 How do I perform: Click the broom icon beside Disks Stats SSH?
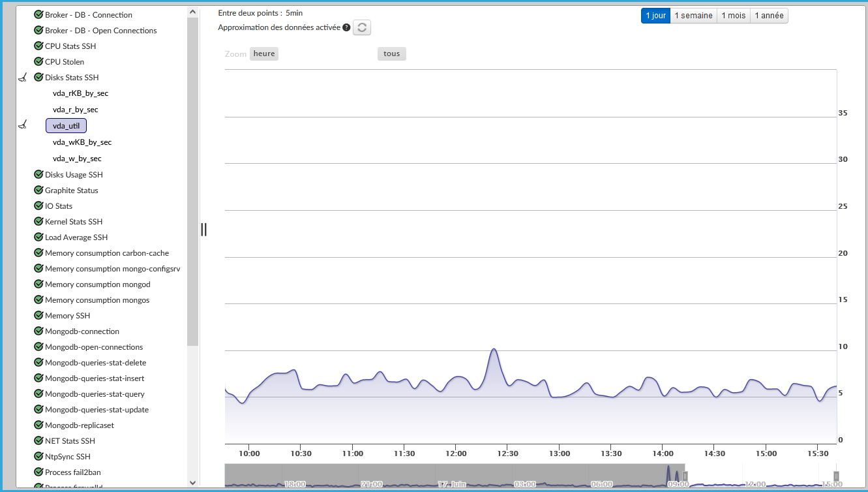23,78
